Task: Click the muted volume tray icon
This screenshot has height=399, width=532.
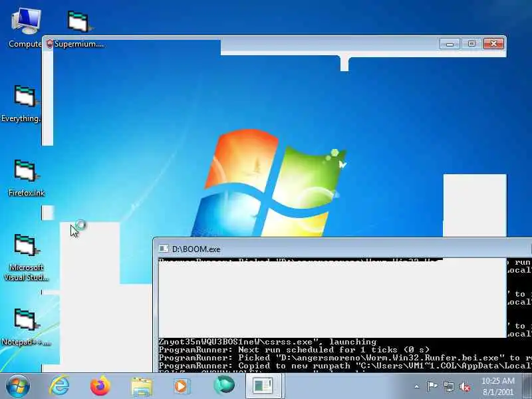Action: click(x=465, y=387)
